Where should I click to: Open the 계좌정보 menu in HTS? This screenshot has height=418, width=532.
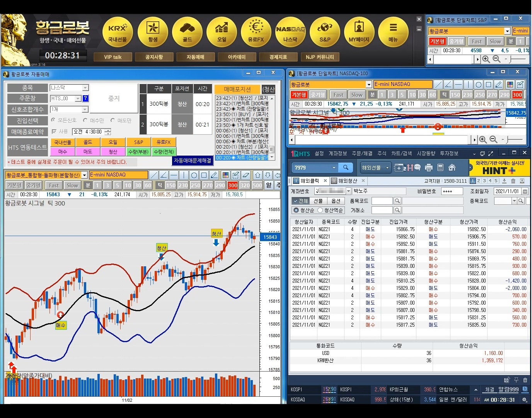[338, 154]
